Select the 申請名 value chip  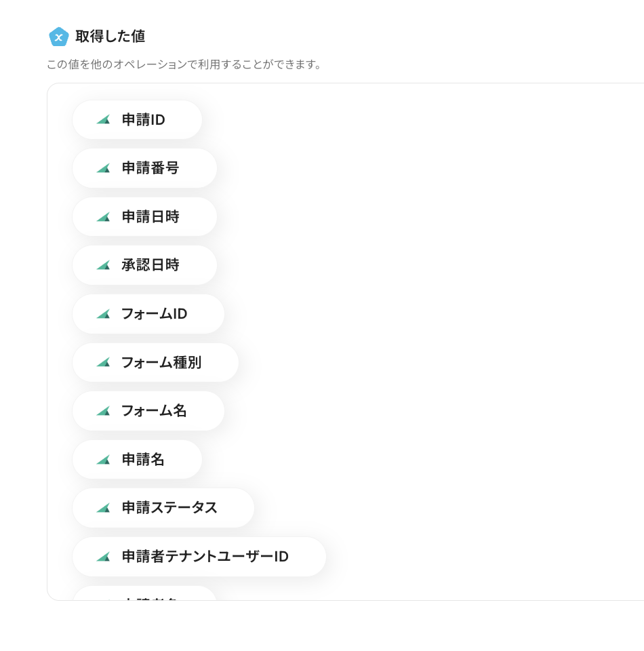pos(143,460)
